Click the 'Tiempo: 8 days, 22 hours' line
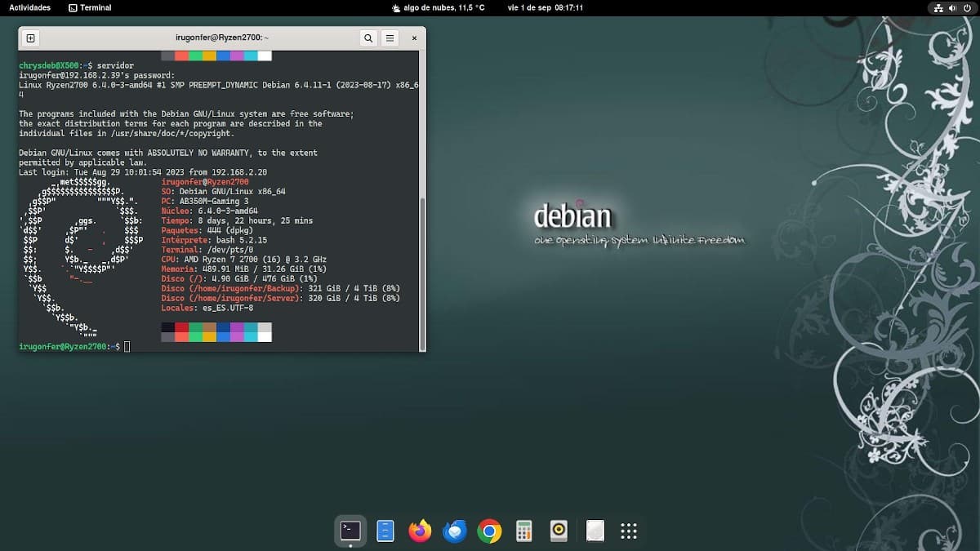Viewport: 980px width, 551px height. [x=237, y=221]
